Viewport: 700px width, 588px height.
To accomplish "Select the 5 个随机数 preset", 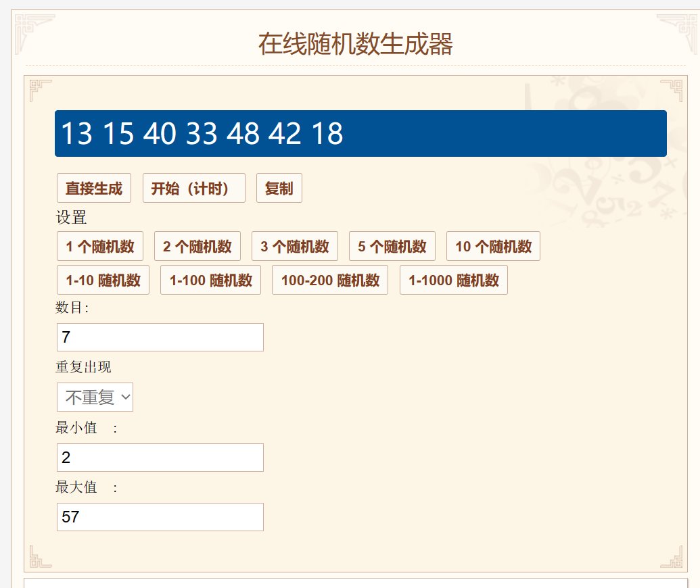I will pos(392,246).
